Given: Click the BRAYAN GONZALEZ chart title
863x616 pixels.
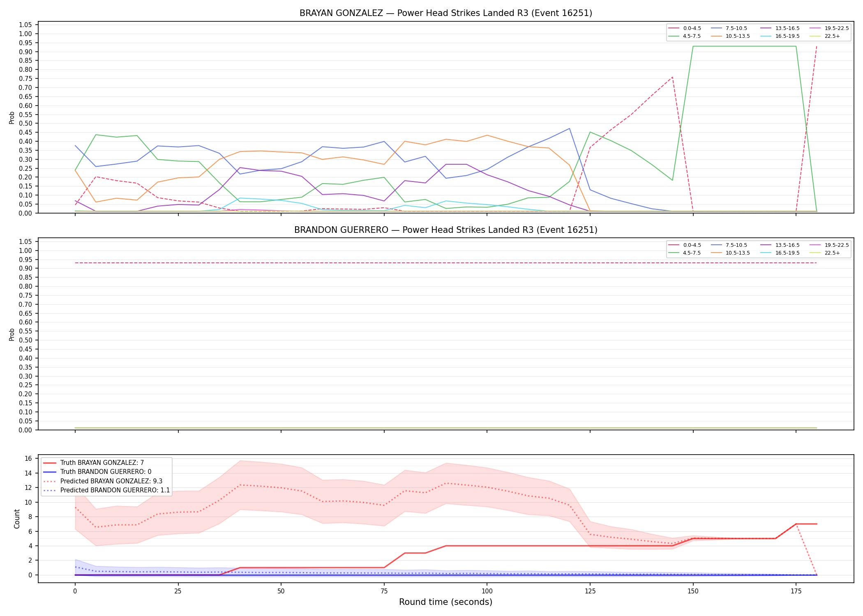Looking at the screenshot, I should point(446,13).
